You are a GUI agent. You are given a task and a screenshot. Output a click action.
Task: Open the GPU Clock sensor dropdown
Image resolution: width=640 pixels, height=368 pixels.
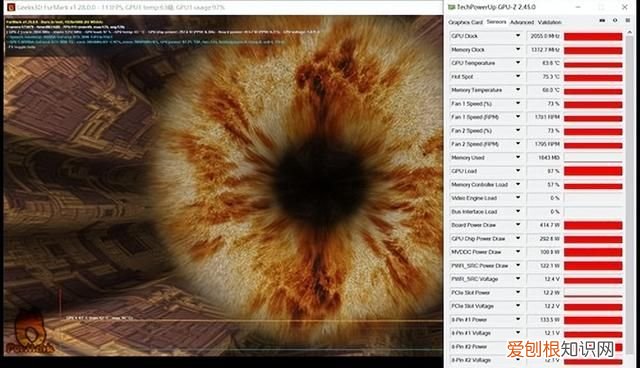(x=518, y=36)
